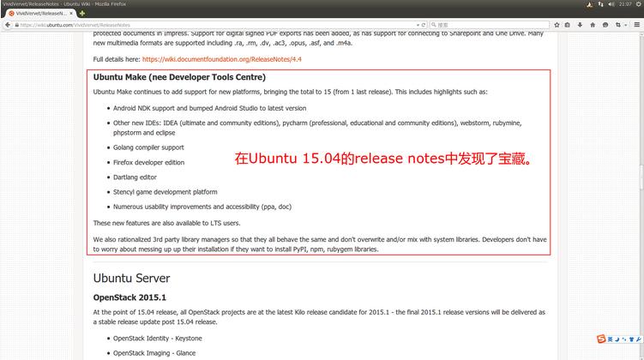Click the "These new features are also available to LTS users." line
The width and height of the screenshot is (644, 360).
(166, 224)
